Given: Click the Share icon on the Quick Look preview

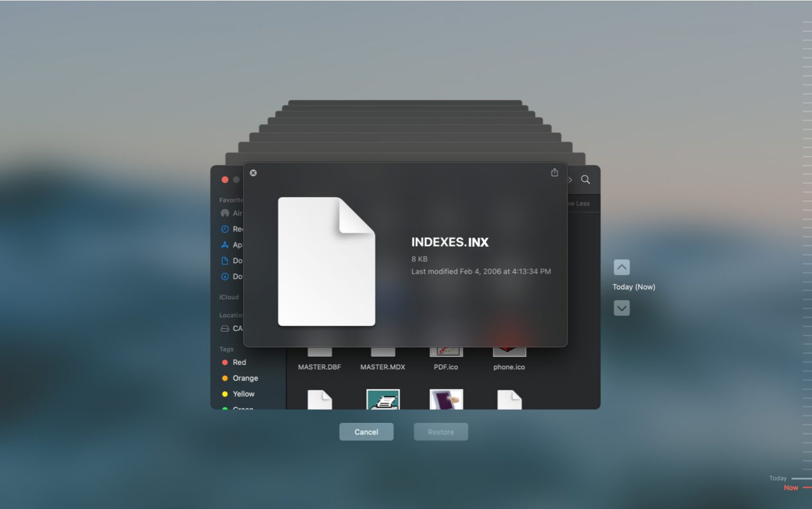Looking at the screenshot, I should point(554,172).
